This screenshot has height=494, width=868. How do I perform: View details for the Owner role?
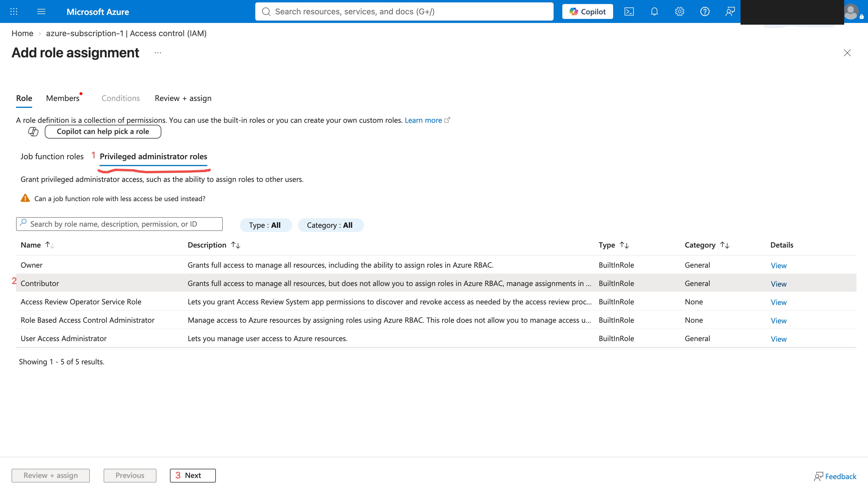[x=778, y=265]
